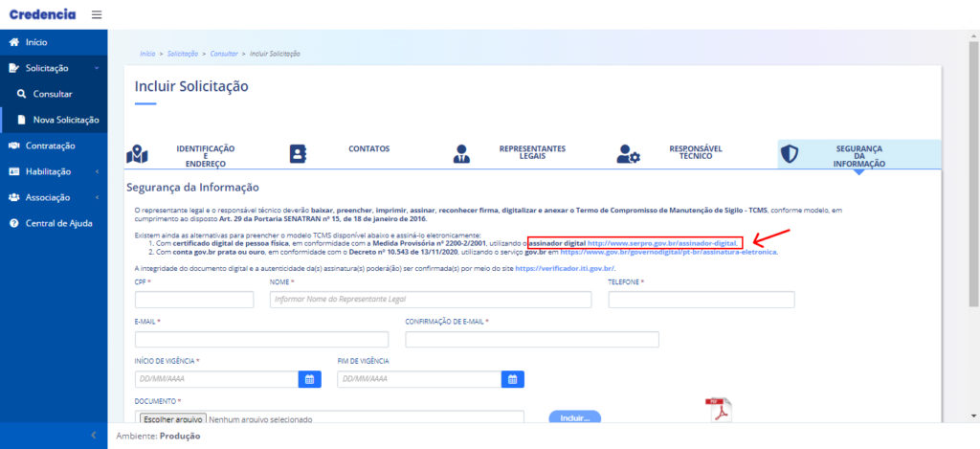Click the magnifier icon beside Consultar
The width and height of the screenshot is (980, 449).
(x=21, y=94)
